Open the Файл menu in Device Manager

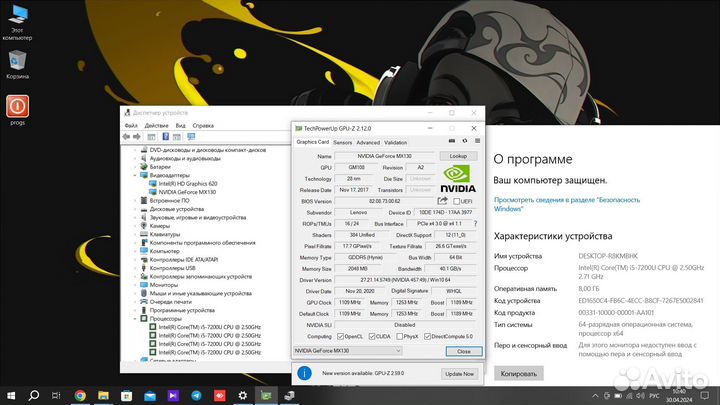pos(131,125)
